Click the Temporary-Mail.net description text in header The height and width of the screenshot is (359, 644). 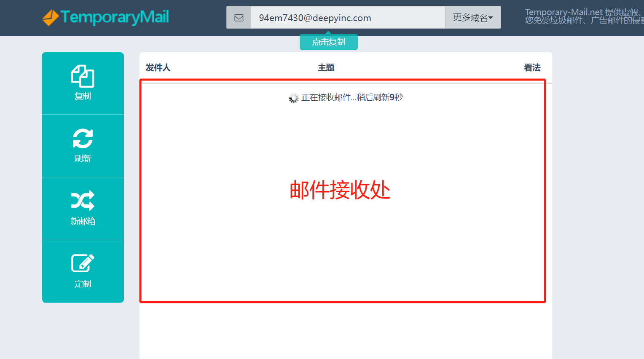tap(584, 16)
